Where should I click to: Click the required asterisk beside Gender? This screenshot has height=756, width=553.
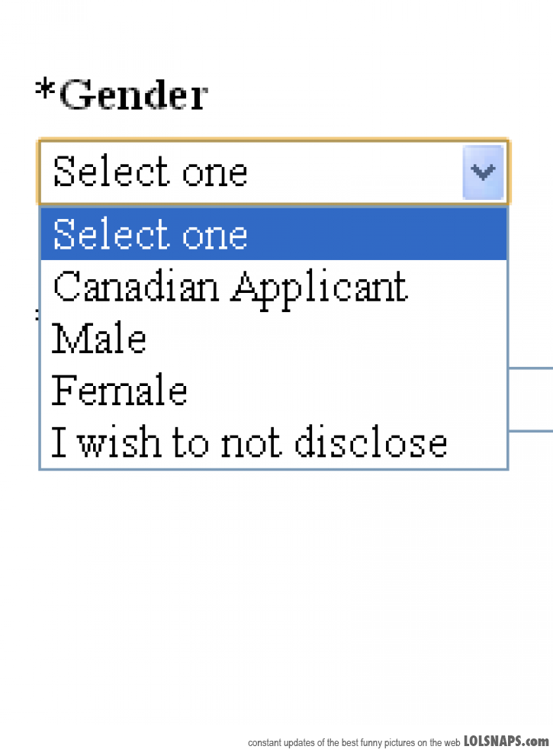click(x=45, y=92)
